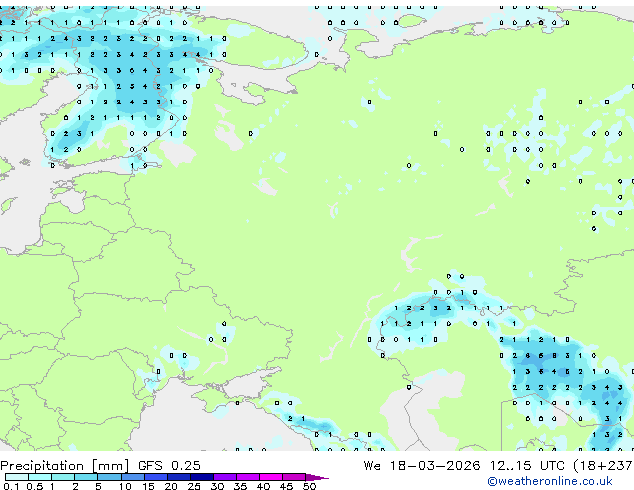Click the "Precipitation [mm]" title text
Viewport: 634px width, 490px height.
click(x=65, y=466)
